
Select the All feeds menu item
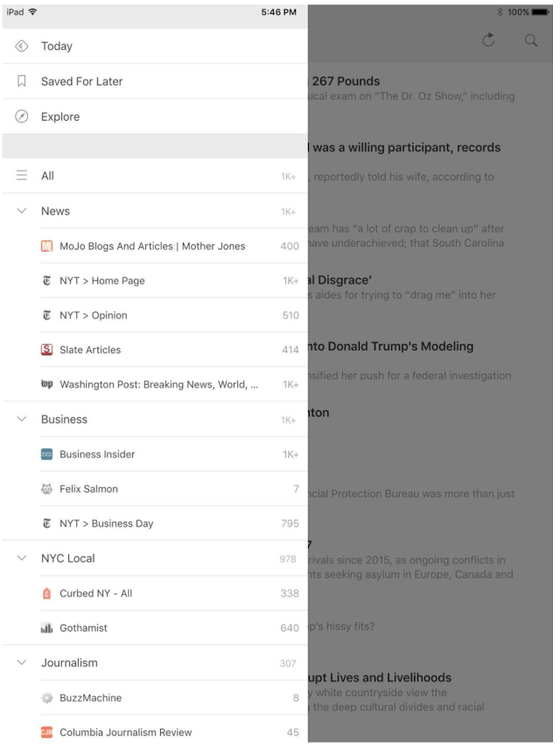pyautogui.click(x=48, y=176)
